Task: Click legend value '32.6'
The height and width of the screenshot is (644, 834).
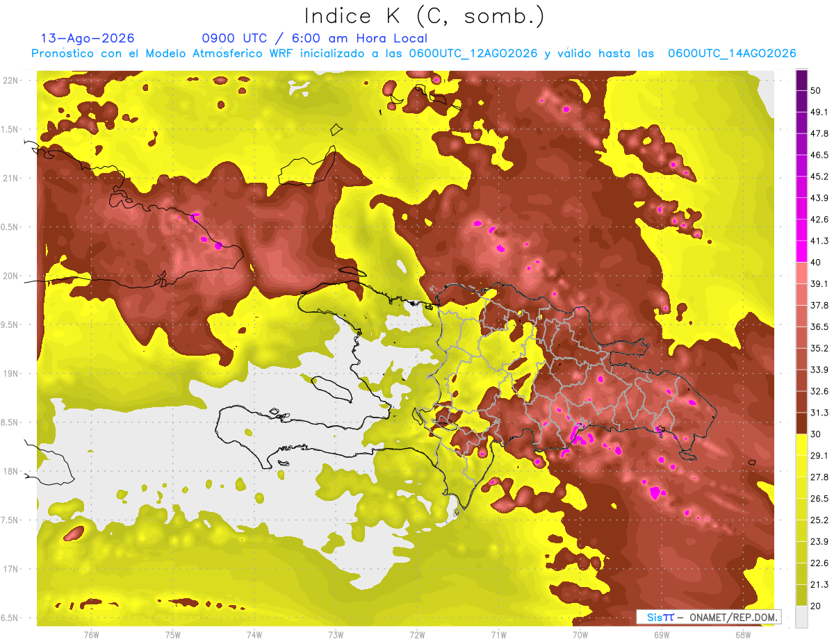Action: pos(819,391)
